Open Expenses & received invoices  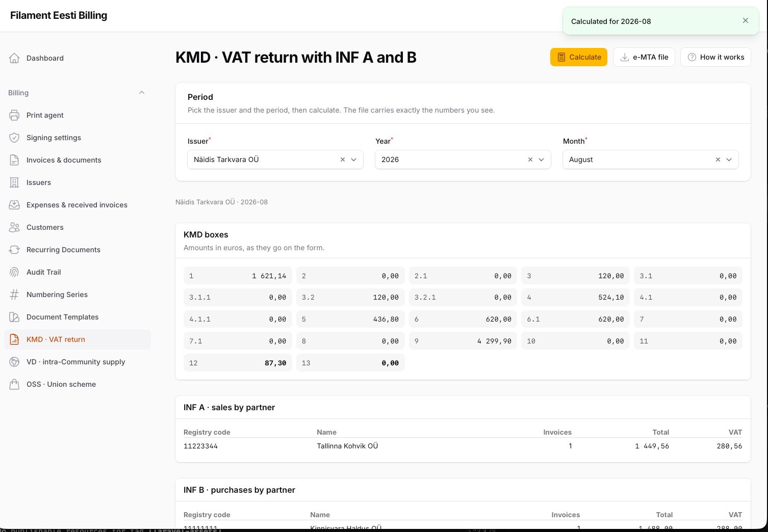78,205
